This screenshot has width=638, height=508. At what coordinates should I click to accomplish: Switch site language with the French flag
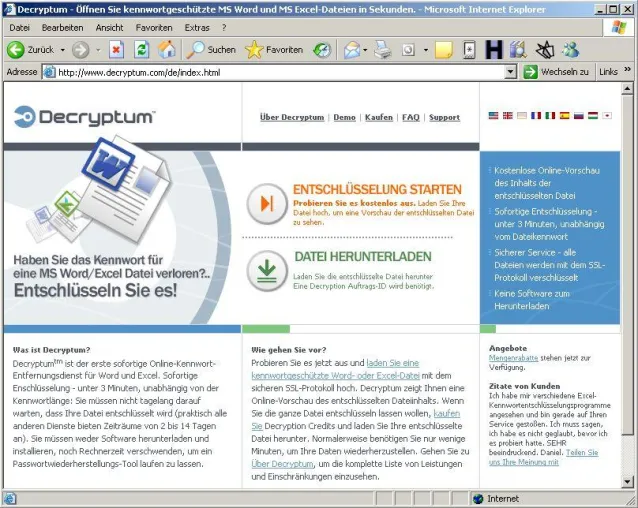pyautogui.click(x=536, y=116)
